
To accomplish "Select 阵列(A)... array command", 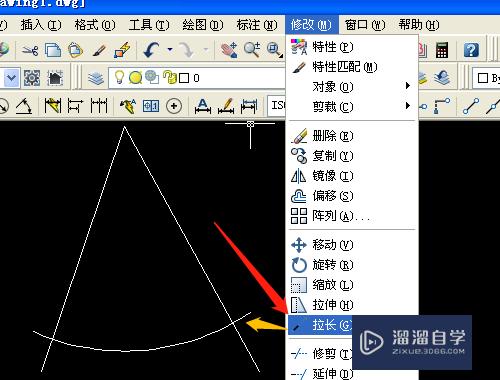I will (352, 216).
